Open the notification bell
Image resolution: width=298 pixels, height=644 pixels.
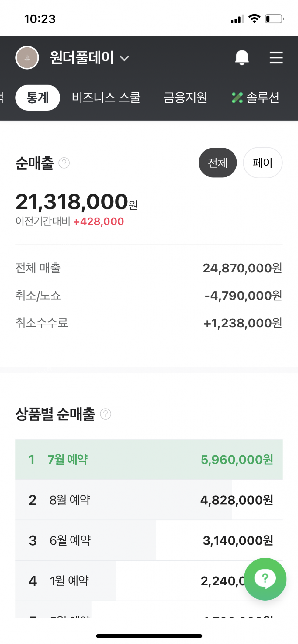pyautogui.click(x=242, y=57)
